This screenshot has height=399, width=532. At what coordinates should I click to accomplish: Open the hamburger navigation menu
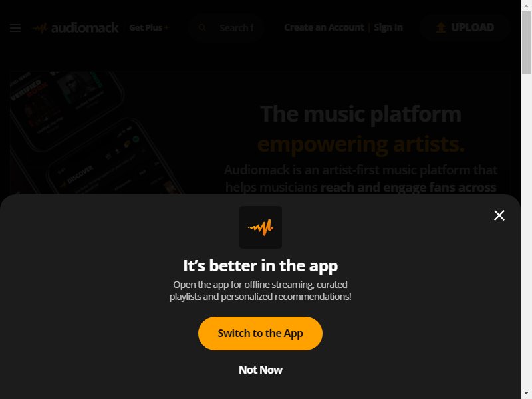point(15,28)
